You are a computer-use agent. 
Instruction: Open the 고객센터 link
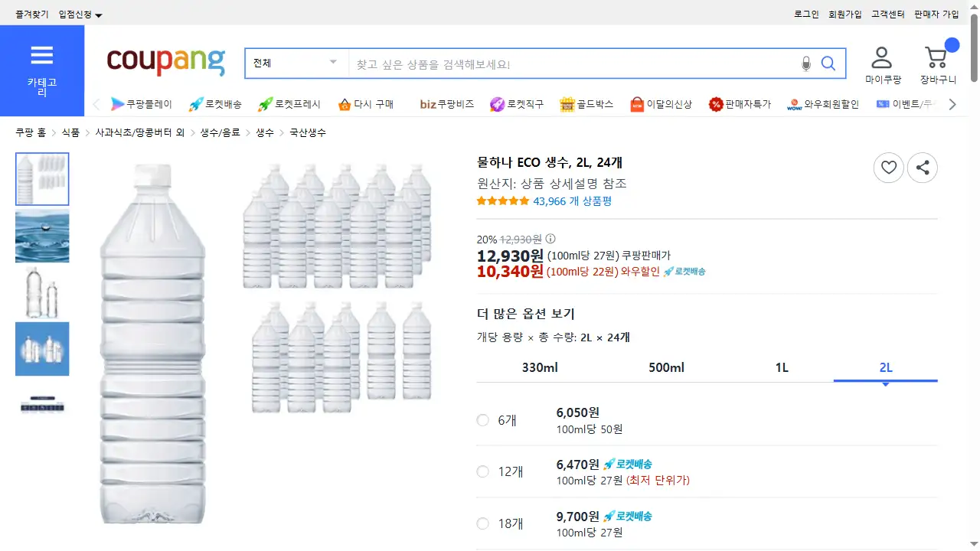click(888, 15)
